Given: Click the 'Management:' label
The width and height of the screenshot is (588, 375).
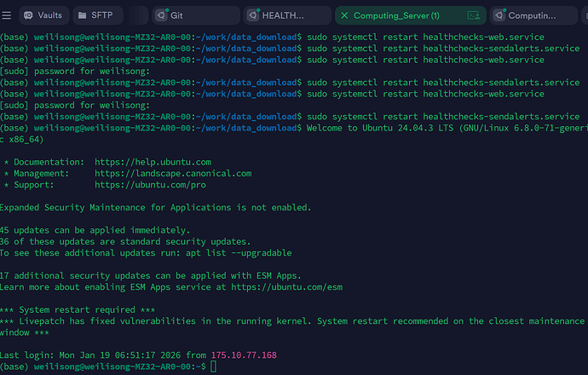Looking at the screenshot, I should [x=42, y=173].
